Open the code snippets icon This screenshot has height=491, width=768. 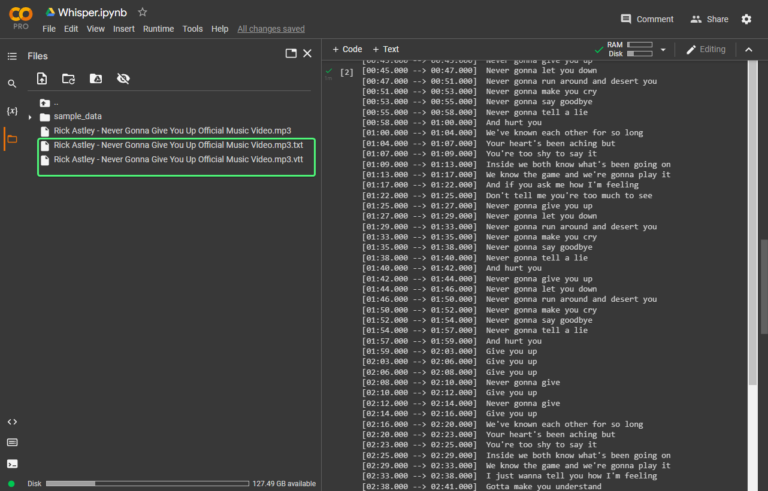[x=12, y=422]
